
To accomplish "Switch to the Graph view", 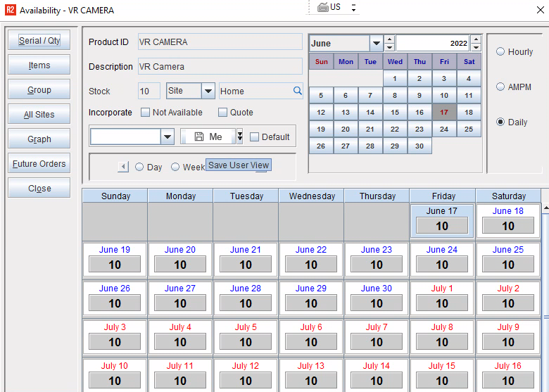I will (39, 139).
